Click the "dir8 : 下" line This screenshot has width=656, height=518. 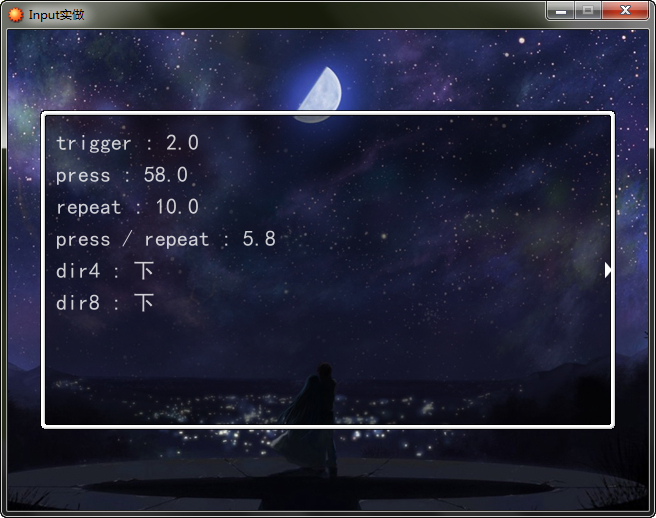pos(105,303)
